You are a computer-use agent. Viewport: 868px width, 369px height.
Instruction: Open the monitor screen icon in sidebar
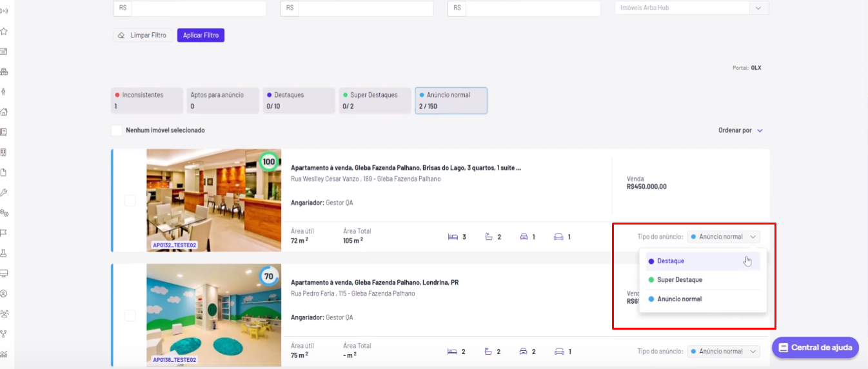[4, 273]
